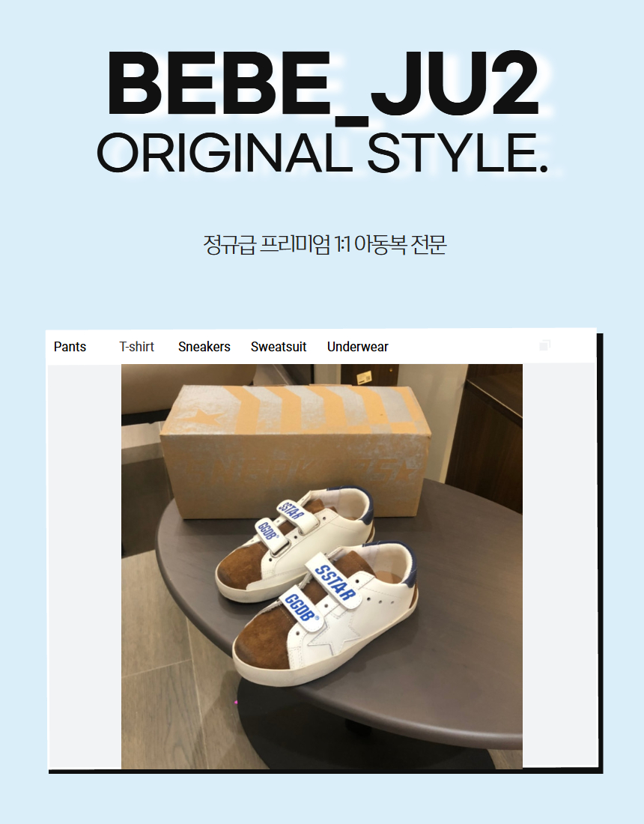Click the SSTAR strap on front sneaker
644x824 pixels.
coord(335,582)
